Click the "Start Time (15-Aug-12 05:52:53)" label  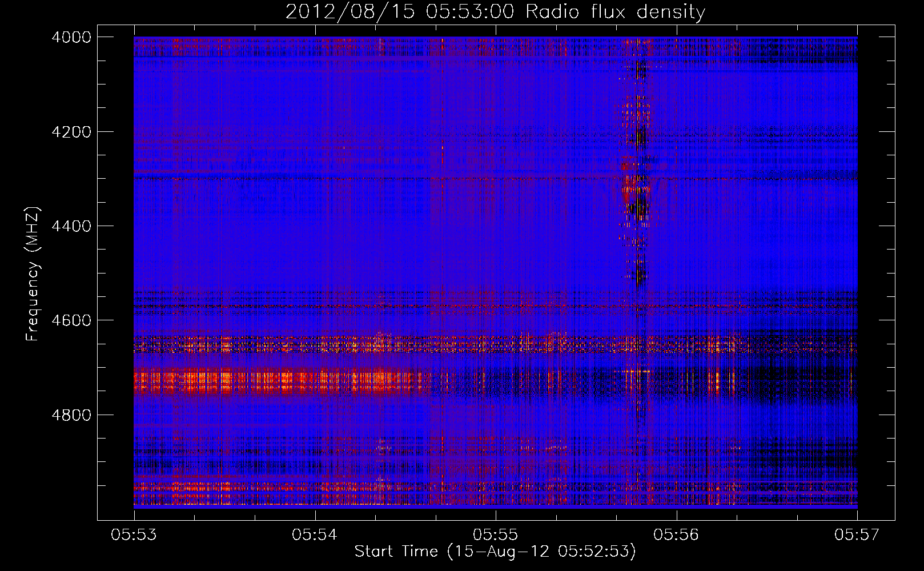click(x=495, y=552)
